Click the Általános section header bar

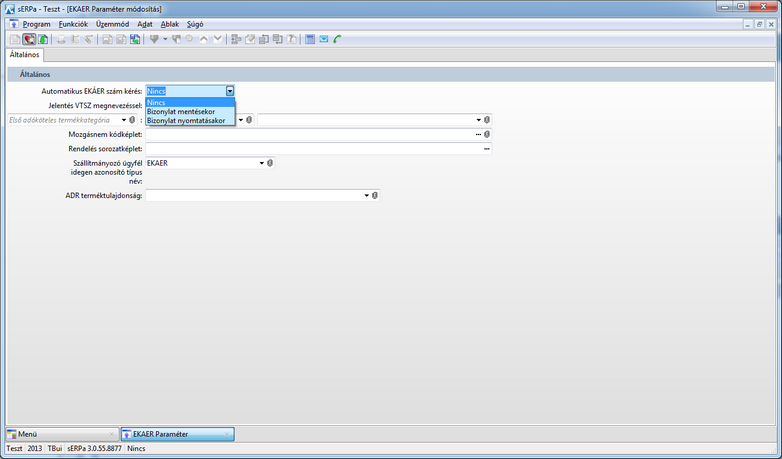(x=391, y=74)
